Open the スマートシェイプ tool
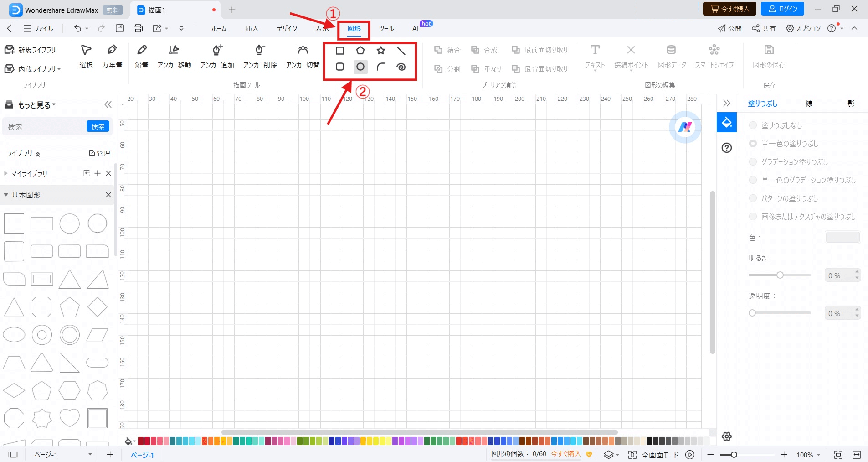The height and width of the screenshot is (462, 868). [x=714, y=57]
